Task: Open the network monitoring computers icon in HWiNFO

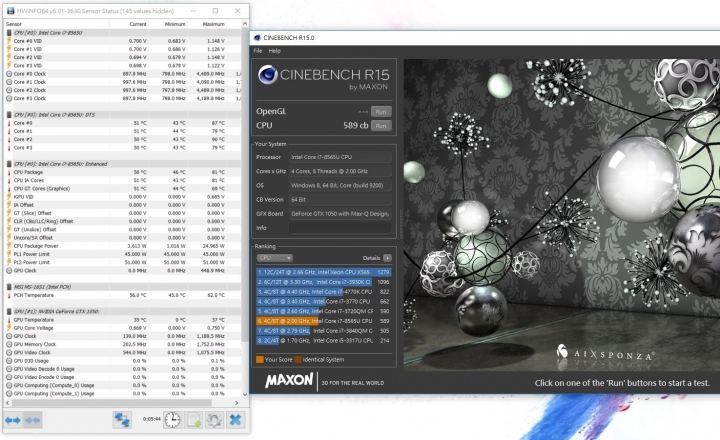Action: click(x=122, y=420)
